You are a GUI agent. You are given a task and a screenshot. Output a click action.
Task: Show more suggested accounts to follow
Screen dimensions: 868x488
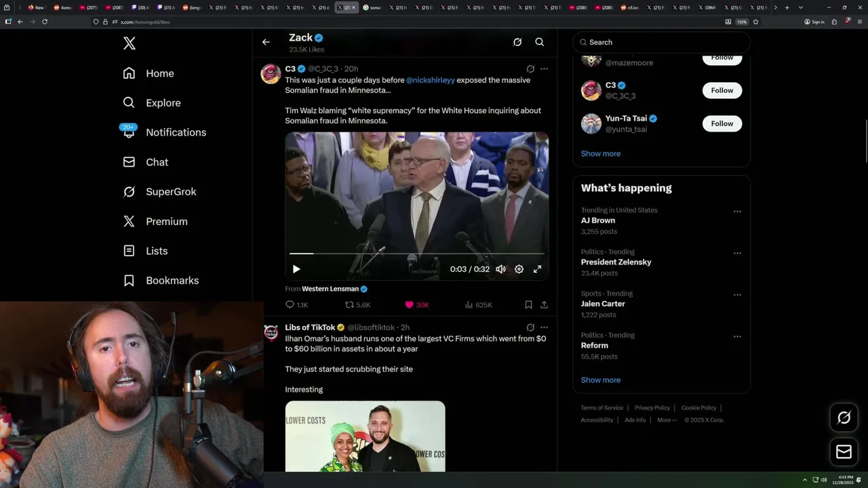click(601, 153)
